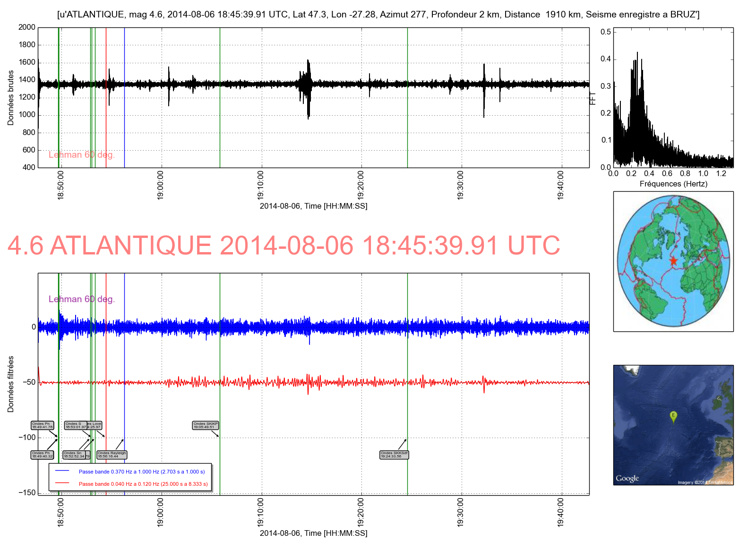Click the Google logo on satellite map
Screen dimensions: 756x550
pos(627,478)
